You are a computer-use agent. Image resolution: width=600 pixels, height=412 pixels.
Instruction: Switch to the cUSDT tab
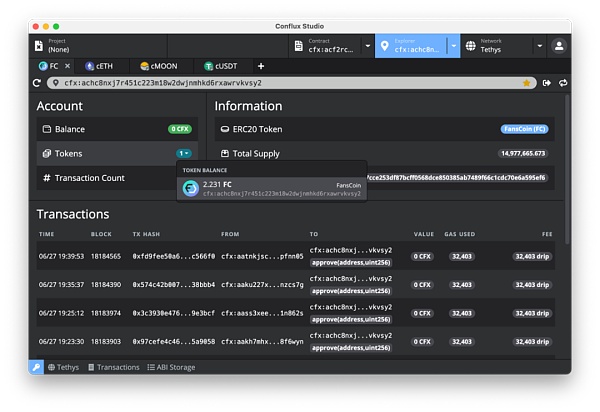pos(221,66)
